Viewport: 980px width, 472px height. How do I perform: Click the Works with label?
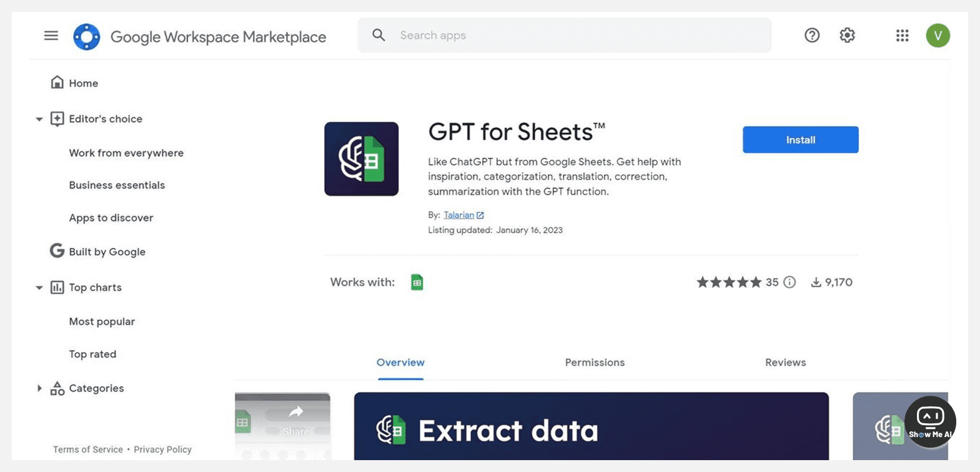pyautogui.click(x=362, y=282)
